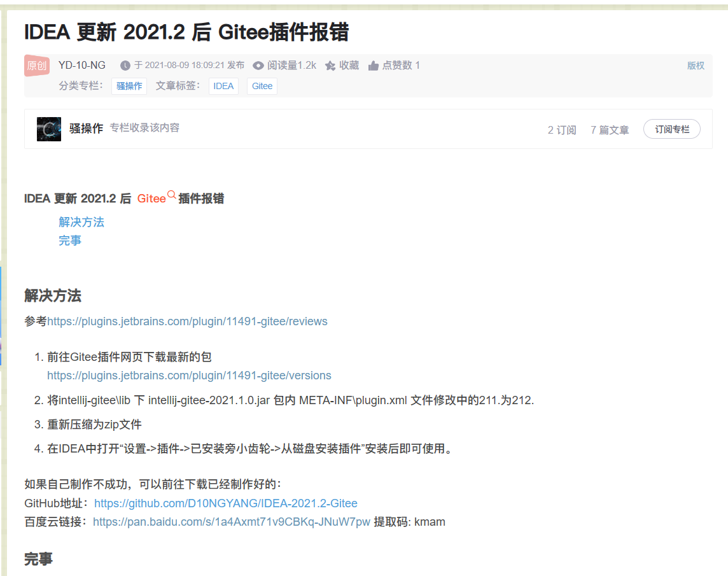728x576 pixels.
Task: Click the red Gitee keyword link
Action: pyautogui.click(x=151, y=199)
